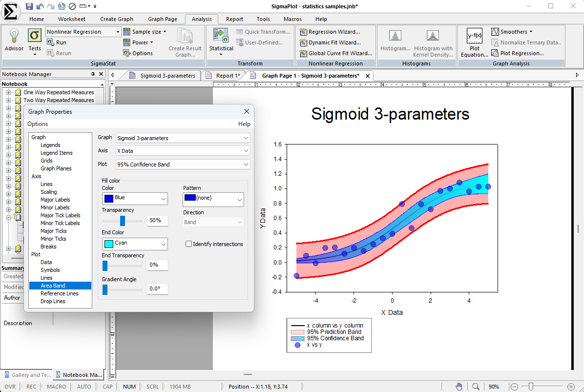Click the Advisor lightbulb icon
The image size is (584, 392).
tap(14, 36)
